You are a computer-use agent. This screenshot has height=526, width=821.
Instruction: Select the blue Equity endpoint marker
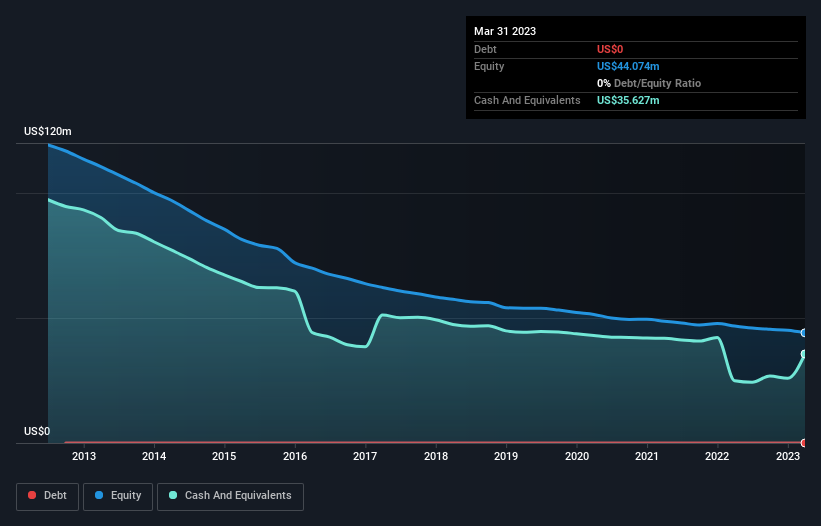coord(804,333)
